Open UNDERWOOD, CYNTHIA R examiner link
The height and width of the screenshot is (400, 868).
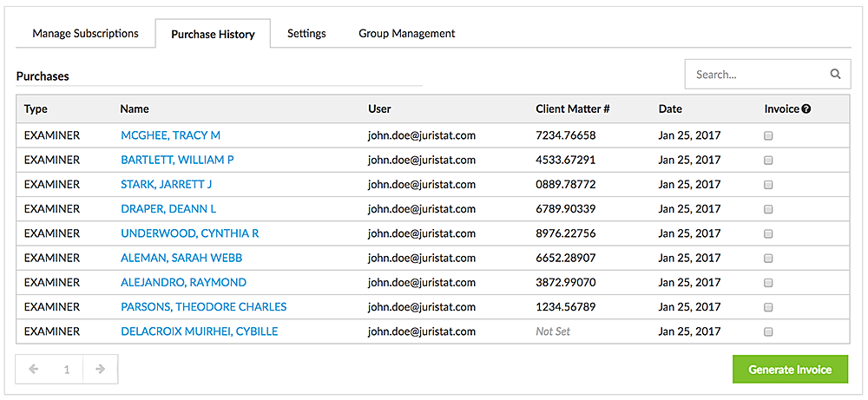[x=189, y=233]
